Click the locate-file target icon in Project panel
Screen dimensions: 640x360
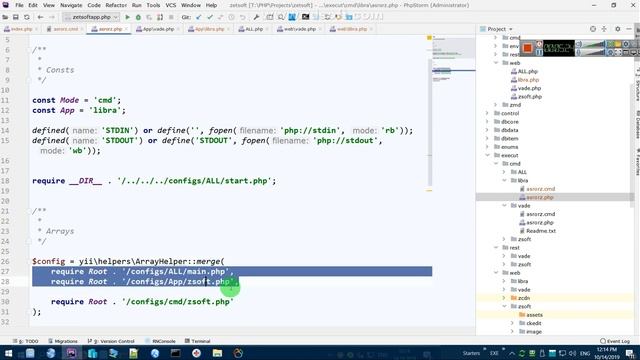(x=593, y=29)
